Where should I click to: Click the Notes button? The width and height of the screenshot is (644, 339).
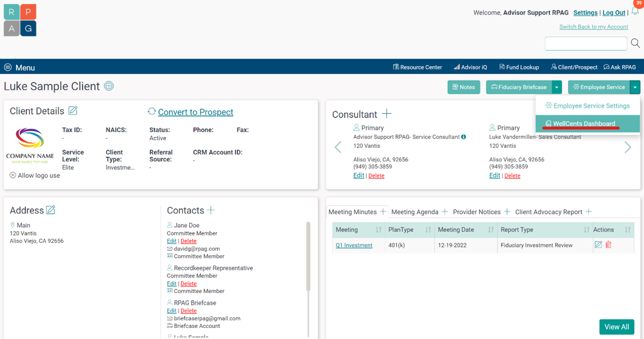click(463, 87)
